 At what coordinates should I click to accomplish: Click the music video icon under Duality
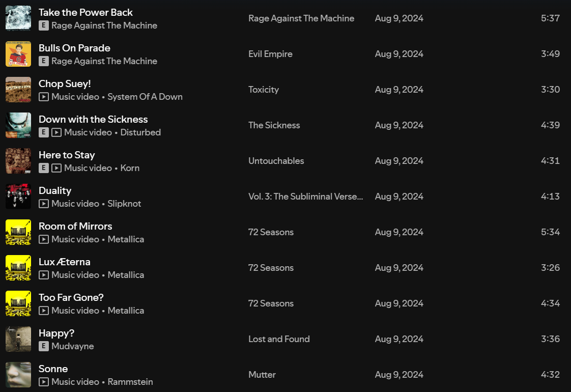(x=44, y=204)
